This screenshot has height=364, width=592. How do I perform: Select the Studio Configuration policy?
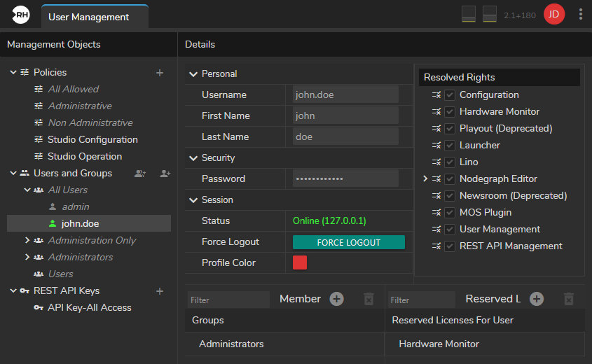pos(92,140)
